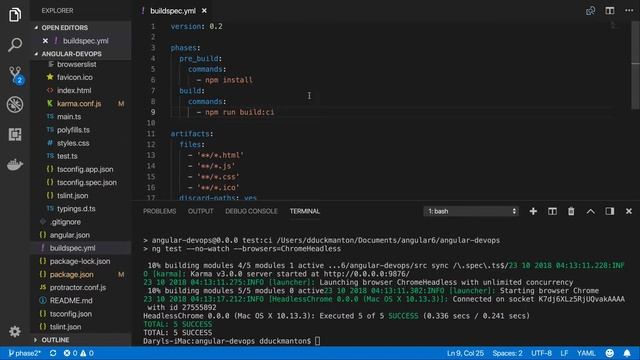Image resolution: width=640 pixels, height=360 pixels.
Task: Open typings.d.ts in the explorer
Action: tap(76, 209)
